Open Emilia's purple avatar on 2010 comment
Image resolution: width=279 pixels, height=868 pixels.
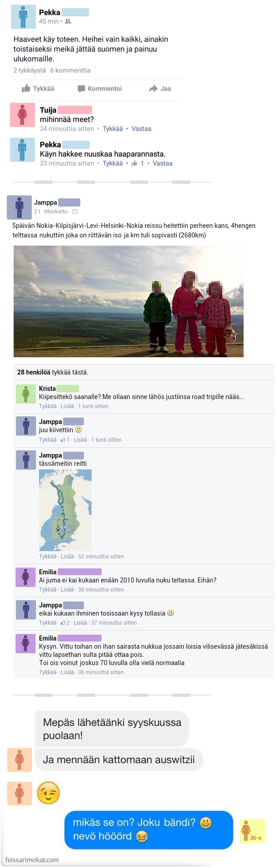click(26, 577)
